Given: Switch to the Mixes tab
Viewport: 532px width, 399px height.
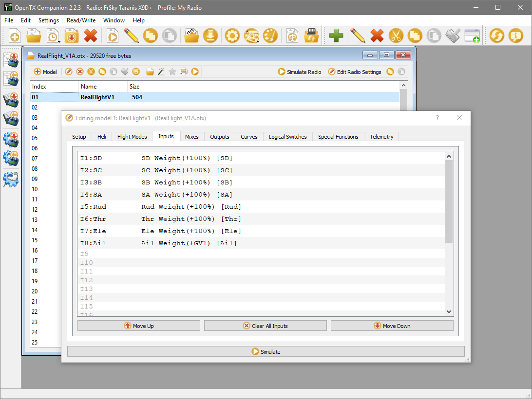Looking at the screenshot, I should (x=191, y=137).
